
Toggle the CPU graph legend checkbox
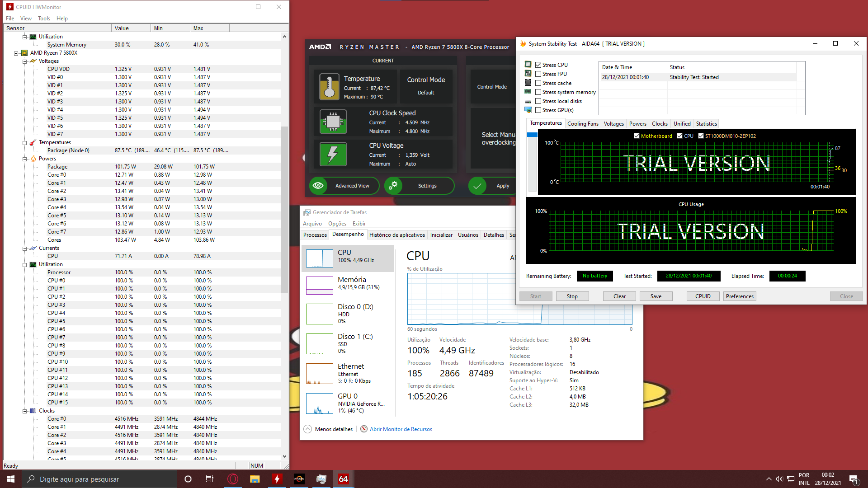679,136
